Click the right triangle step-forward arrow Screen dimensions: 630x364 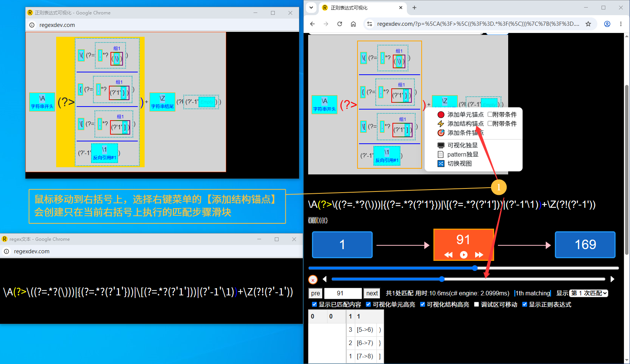click(x=612, y=279)
